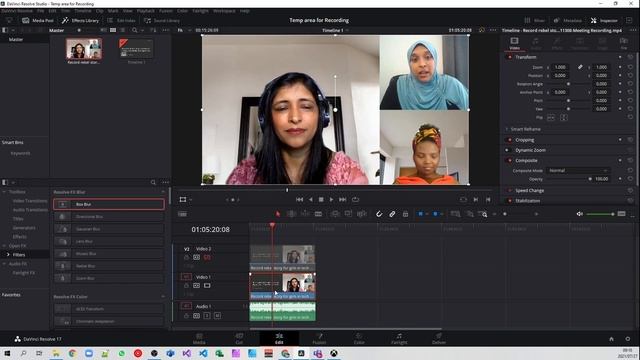The image size is (640, 360).
Task: Select the Trim Edit mode tool
Action: click(291, 214)
